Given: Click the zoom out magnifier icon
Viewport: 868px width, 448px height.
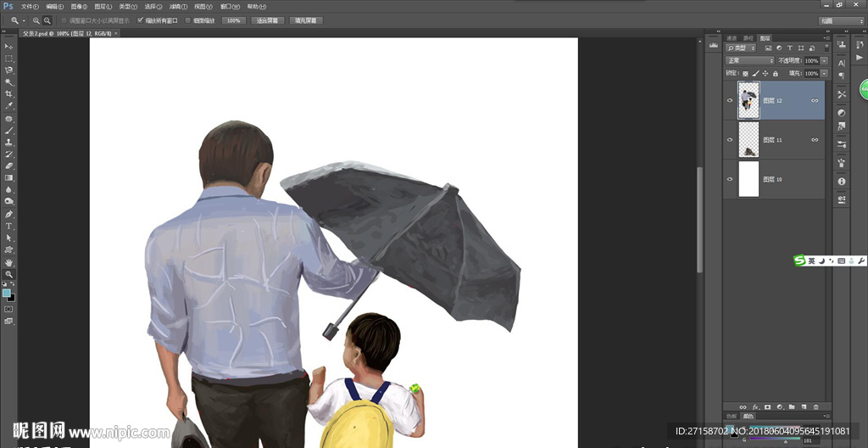Looking at the screenshot, I should pos(47,20).
